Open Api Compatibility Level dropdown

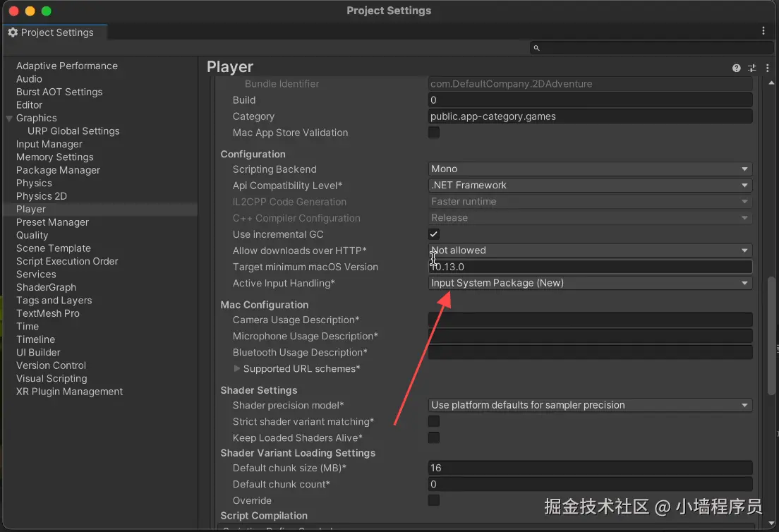[590, 186]
